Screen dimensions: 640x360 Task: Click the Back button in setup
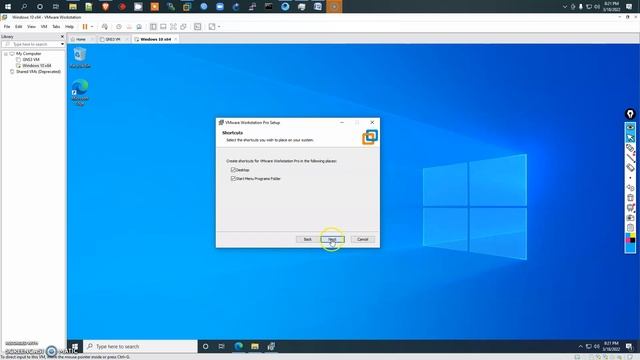[x=308, y=239]
